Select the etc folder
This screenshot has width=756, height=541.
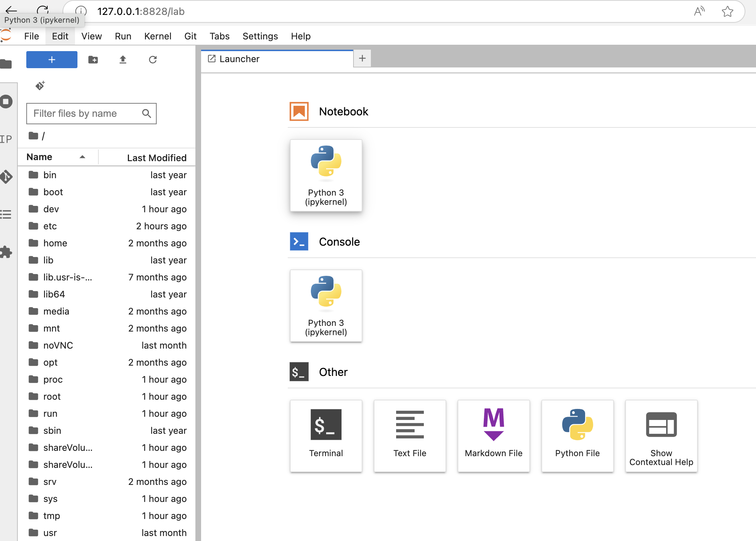click(107, 226)
